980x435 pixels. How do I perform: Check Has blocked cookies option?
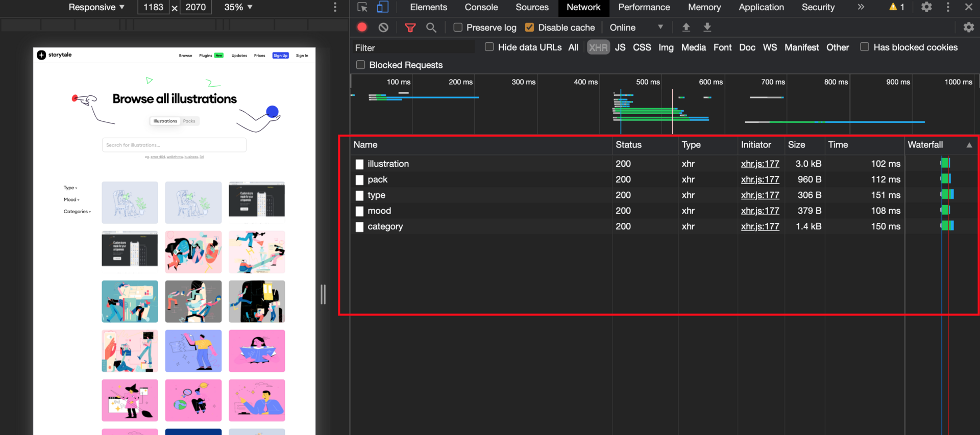(x=864, y=47)
